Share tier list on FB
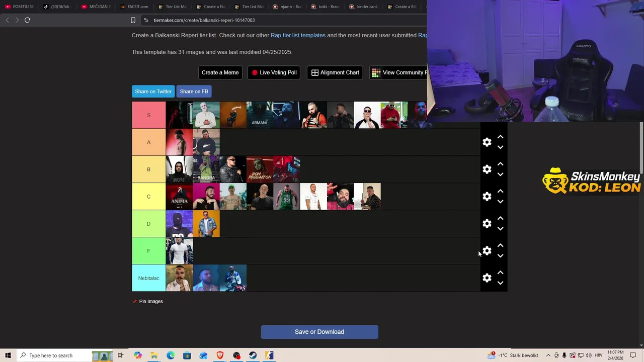The image size is (644, 362). 194,92
